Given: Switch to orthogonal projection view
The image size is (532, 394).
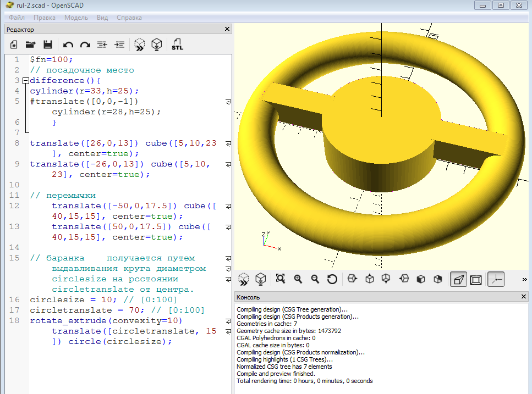Looking at the screenshot, I should (x=476, y=279).
